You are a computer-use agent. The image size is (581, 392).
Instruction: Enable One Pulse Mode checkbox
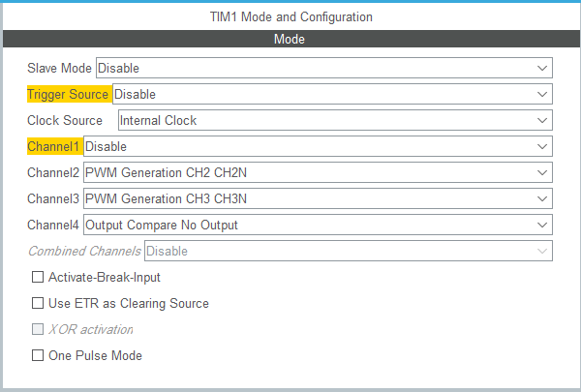[38, 355]
